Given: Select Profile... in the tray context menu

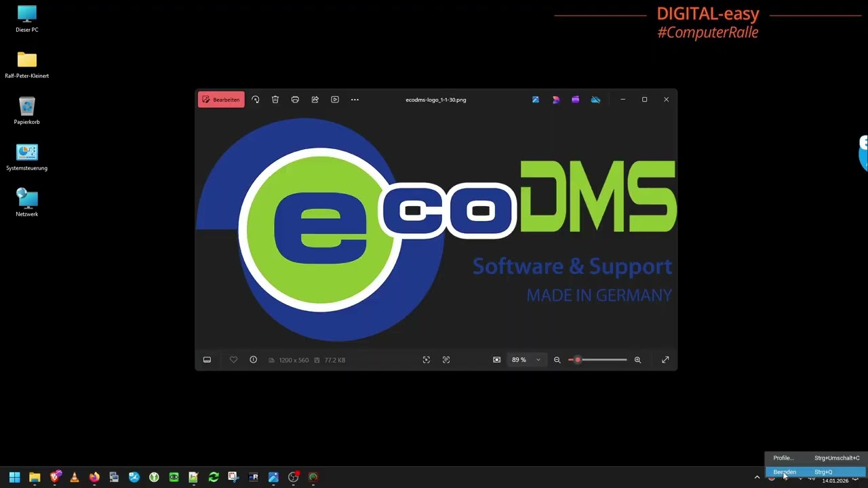Looking at the screenshot, I should (815, 458).
